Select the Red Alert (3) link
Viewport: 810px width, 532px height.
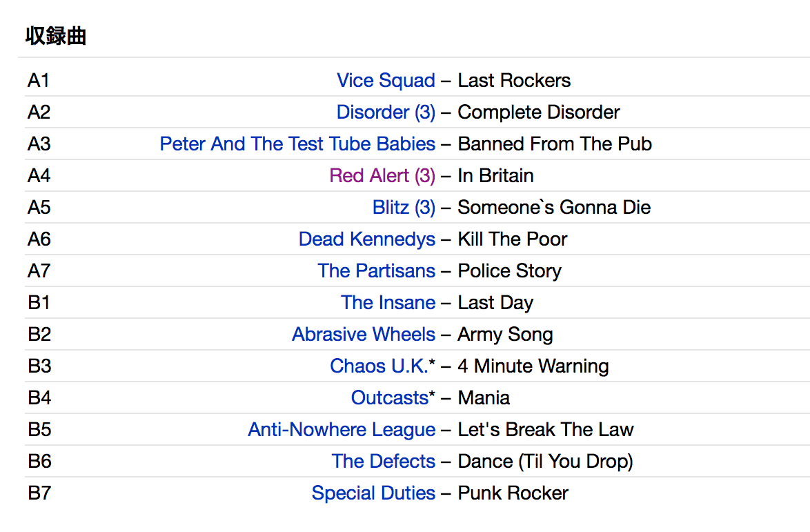pyautogui.click(x=382, y=176)
